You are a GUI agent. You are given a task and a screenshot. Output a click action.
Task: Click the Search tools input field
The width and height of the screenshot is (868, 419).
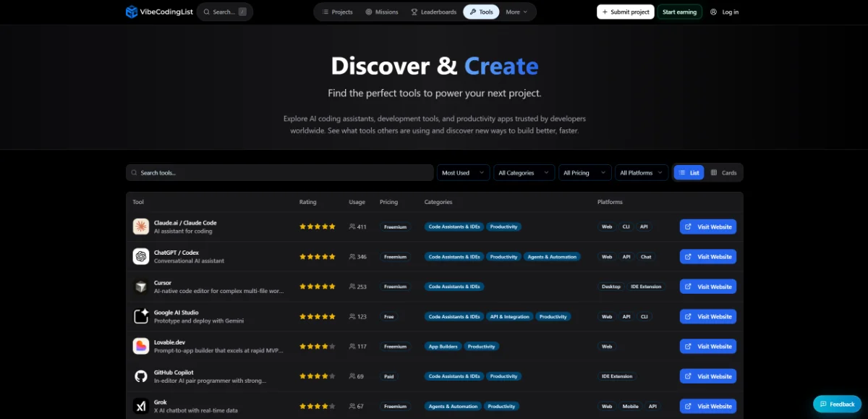[280, 172]
